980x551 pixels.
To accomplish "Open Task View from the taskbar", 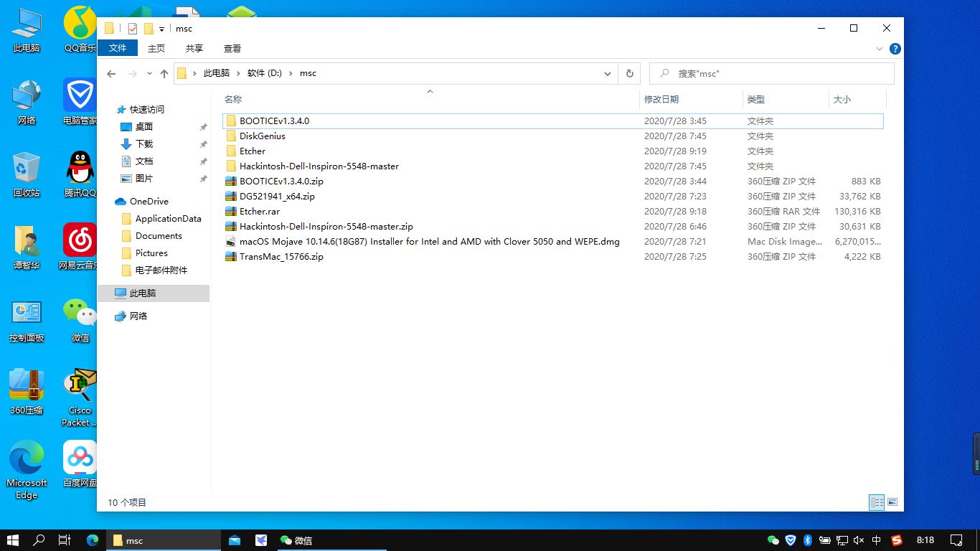I will [x=65, y=540].
